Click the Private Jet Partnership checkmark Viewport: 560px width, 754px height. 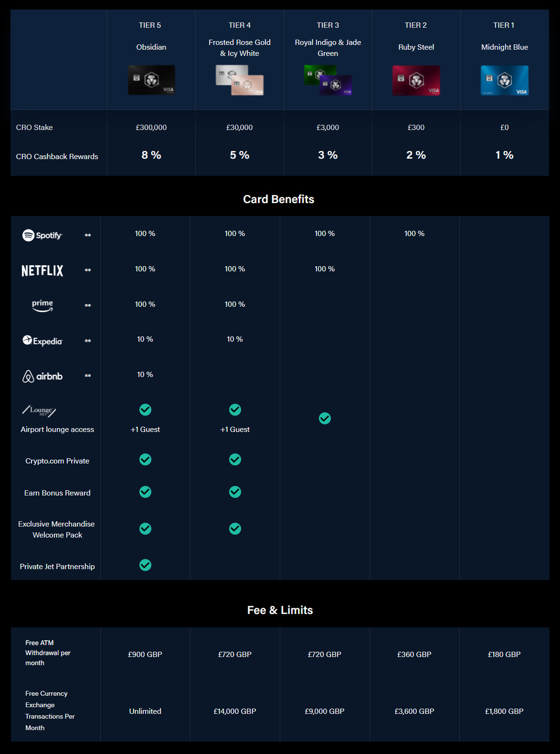click(x=145, y=565)
